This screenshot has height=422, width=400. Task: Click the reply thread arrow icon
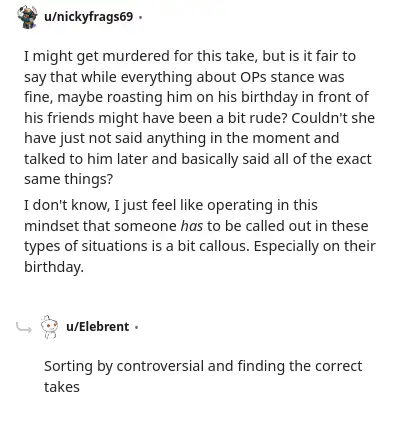24,328
